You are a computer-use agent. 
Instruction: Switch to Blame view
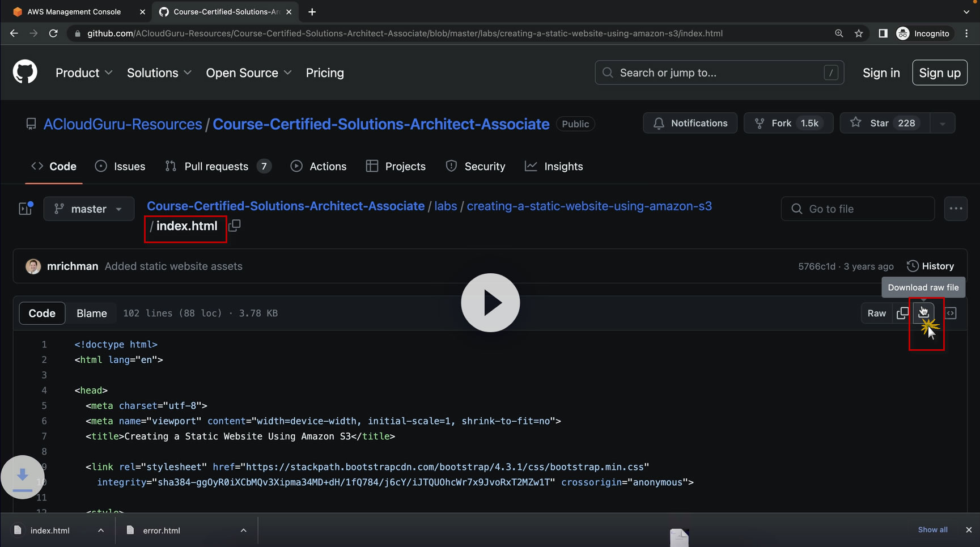[x=92, y=313]
